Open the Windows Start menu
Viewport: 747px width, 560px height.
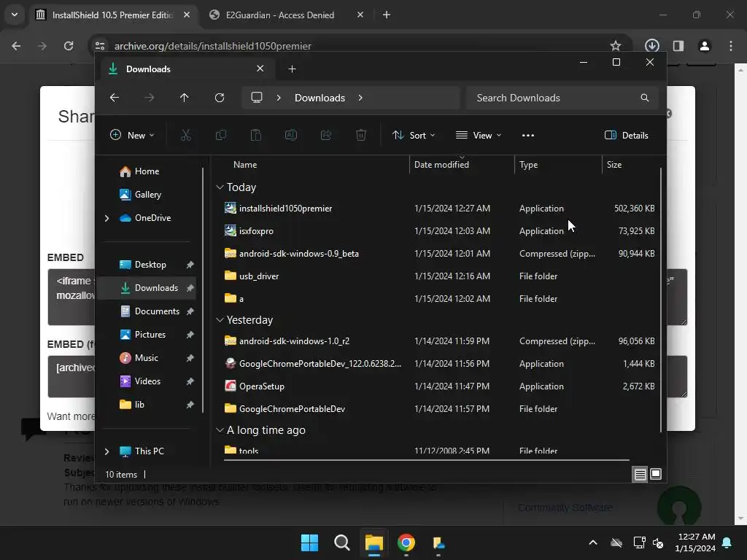pos(309,542)
